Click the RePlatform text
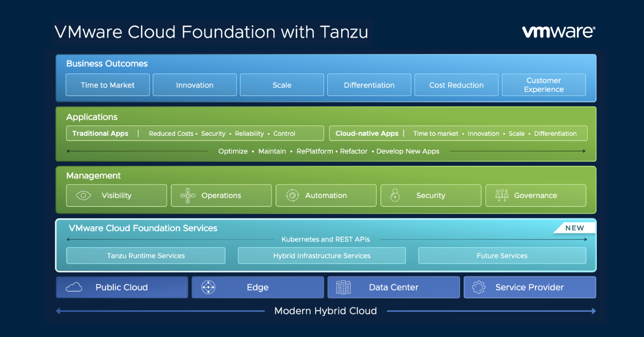The image size is (644, 337). [x=315, y=151]
